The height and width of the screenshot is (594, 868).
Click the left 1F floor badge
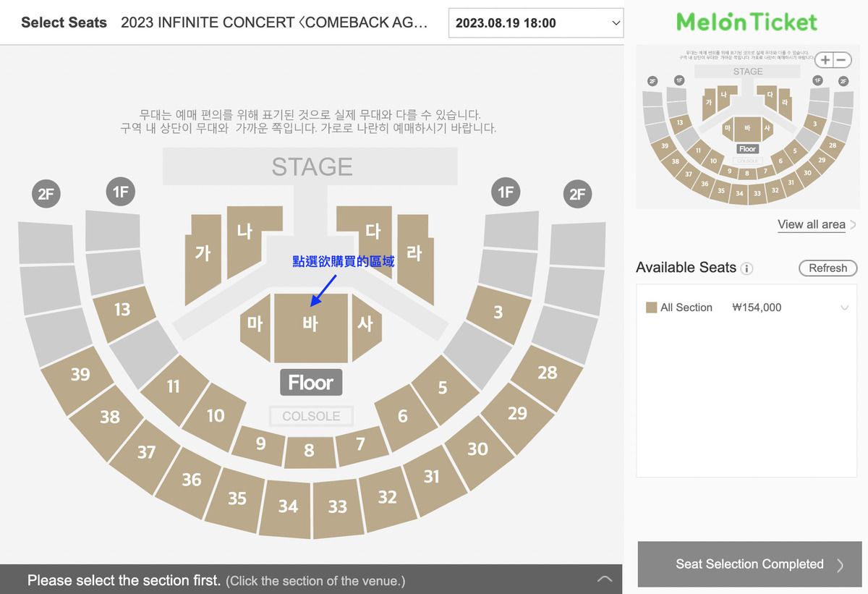pos(121,192)
